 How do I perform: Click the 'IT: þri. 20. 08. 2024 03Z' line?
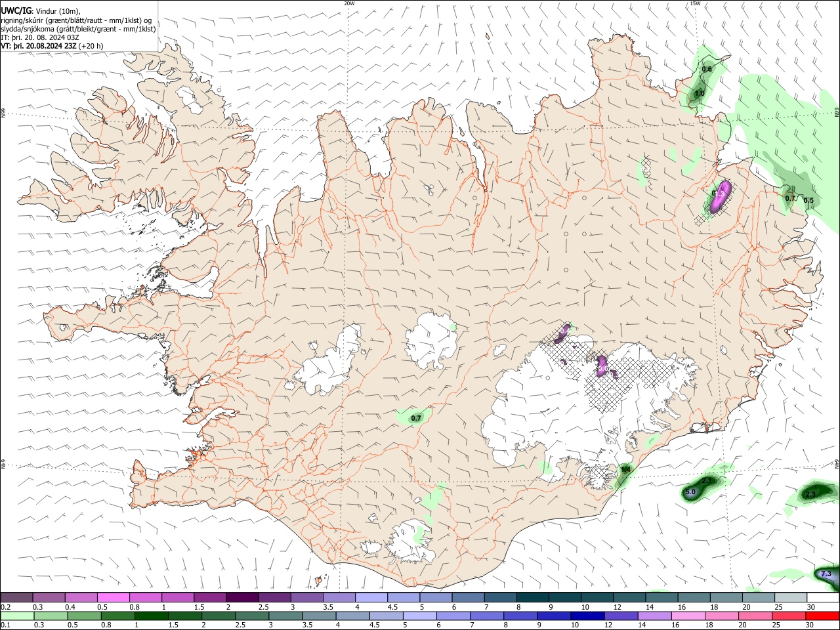[40, 37]
